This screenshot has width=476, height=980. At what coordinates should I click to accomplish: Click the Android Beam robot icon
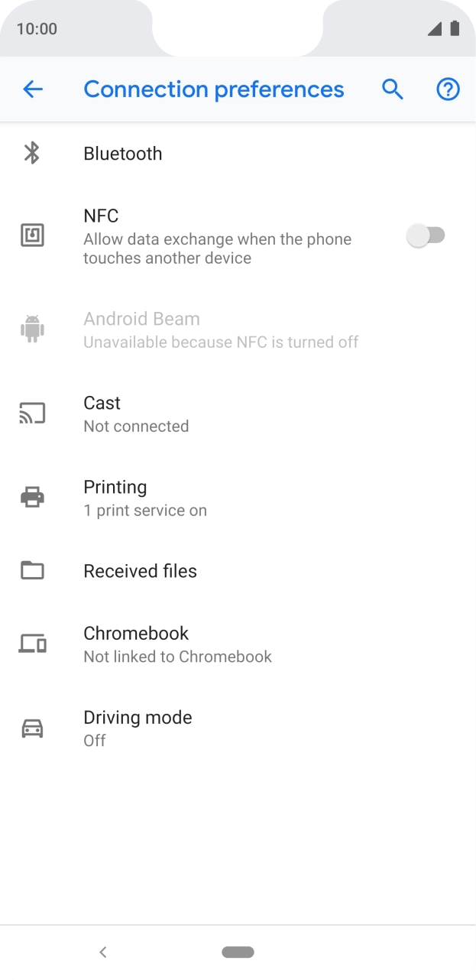tap(32, 327)
